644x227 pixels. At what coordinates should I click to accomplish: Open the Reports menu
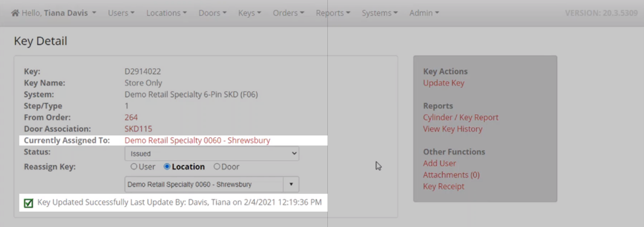pyautogui.click(x=333, y=13)
